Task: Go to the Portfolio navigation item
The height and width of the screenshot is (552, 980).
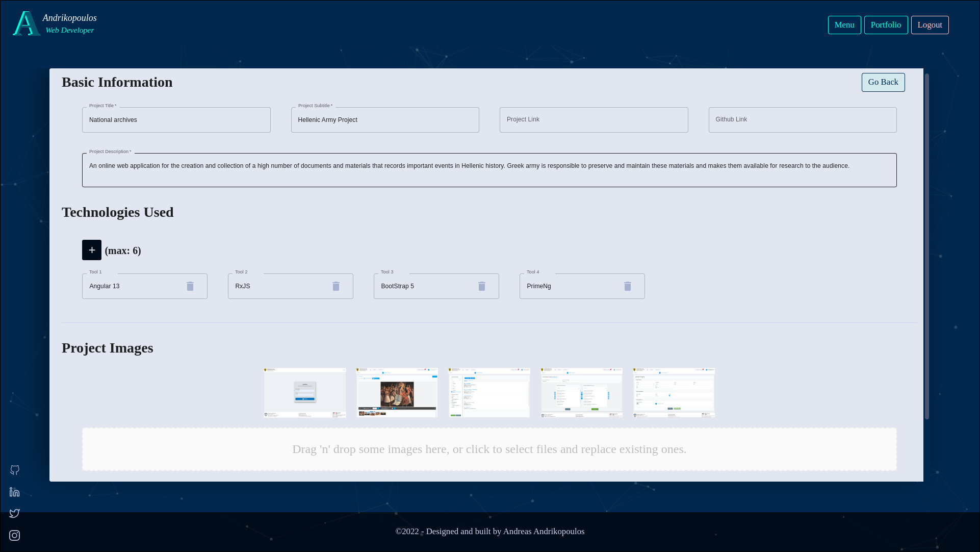Action: (x=886, y=25)
